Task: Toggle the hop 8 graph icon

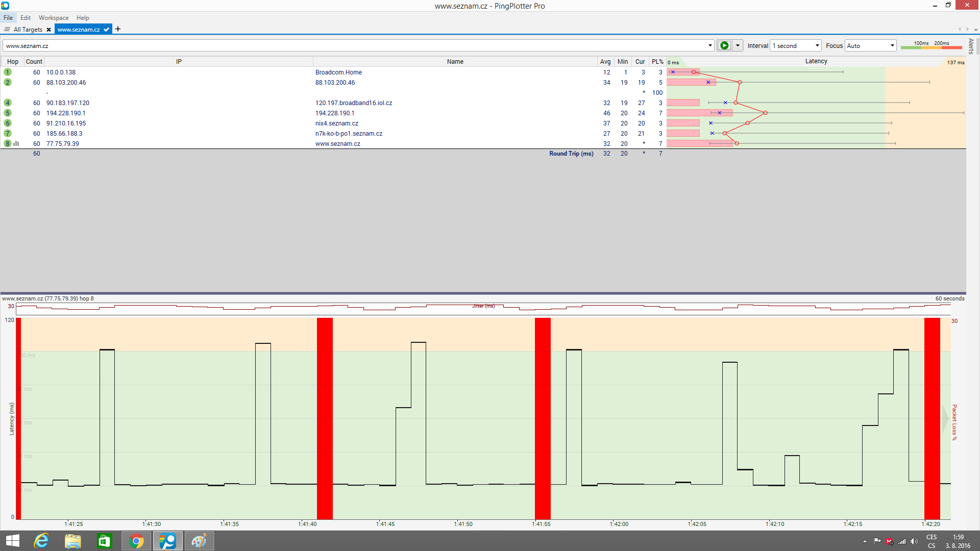Action: coord(16,143)
